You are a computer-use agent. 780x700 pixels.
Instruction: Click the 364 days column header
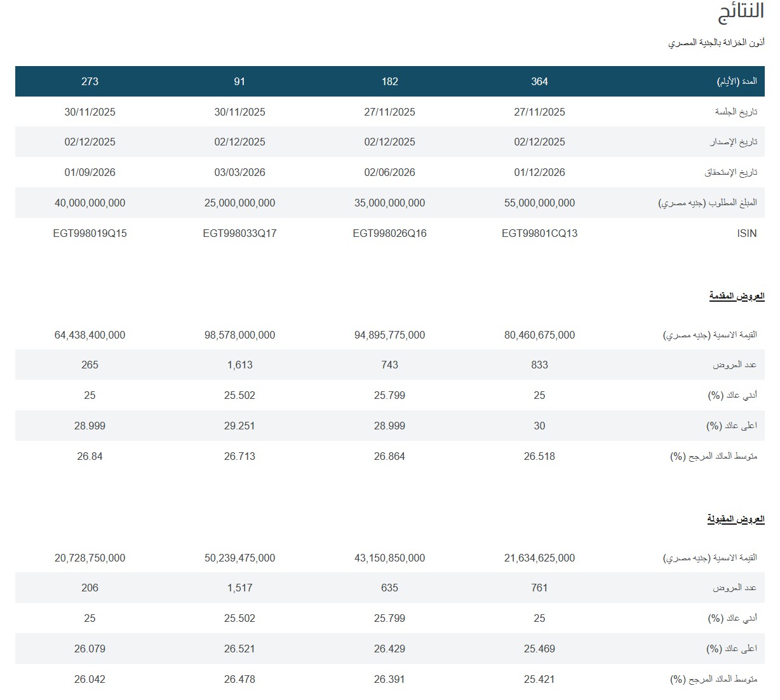[x=539, y=81]
